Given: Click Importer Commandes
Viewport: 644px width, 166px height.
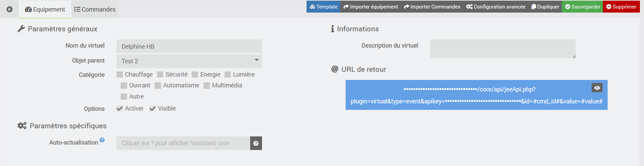Looking at the screenshot, I should (x=432, y=7).
